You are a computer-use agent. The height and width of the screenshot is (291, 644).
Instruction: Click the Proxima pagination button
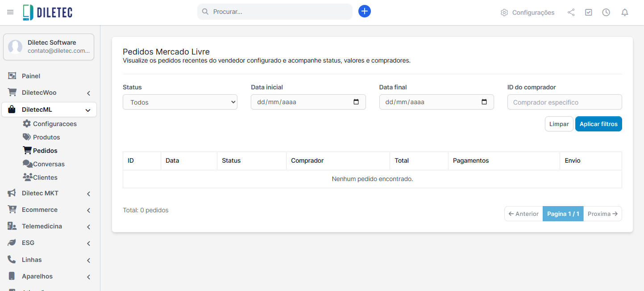click(x=602, y=214)
